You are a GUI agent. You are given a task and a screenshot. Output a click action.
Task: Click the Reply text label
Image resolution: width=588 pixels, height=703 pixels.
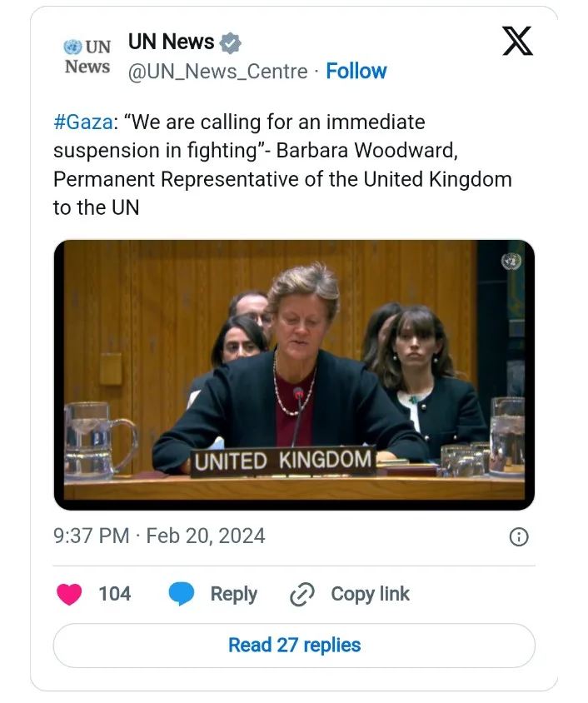tap(233, 594)
